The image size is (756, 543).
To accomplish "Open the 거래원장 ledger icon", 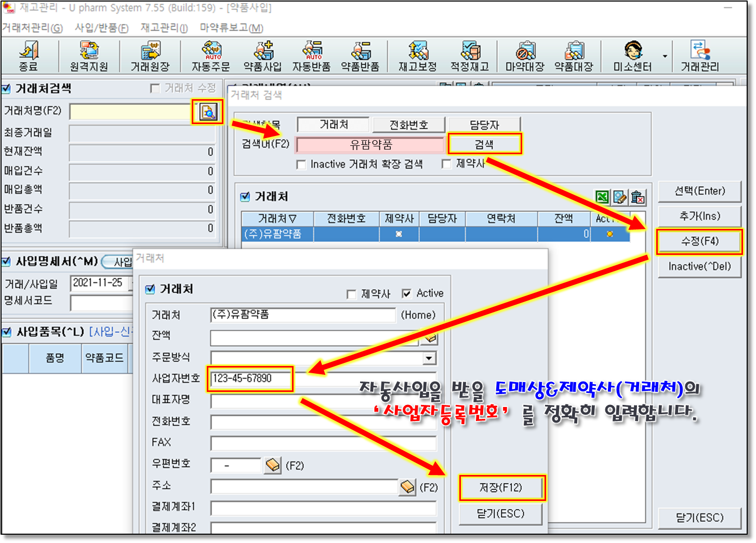I will click(x=150, y=56).
